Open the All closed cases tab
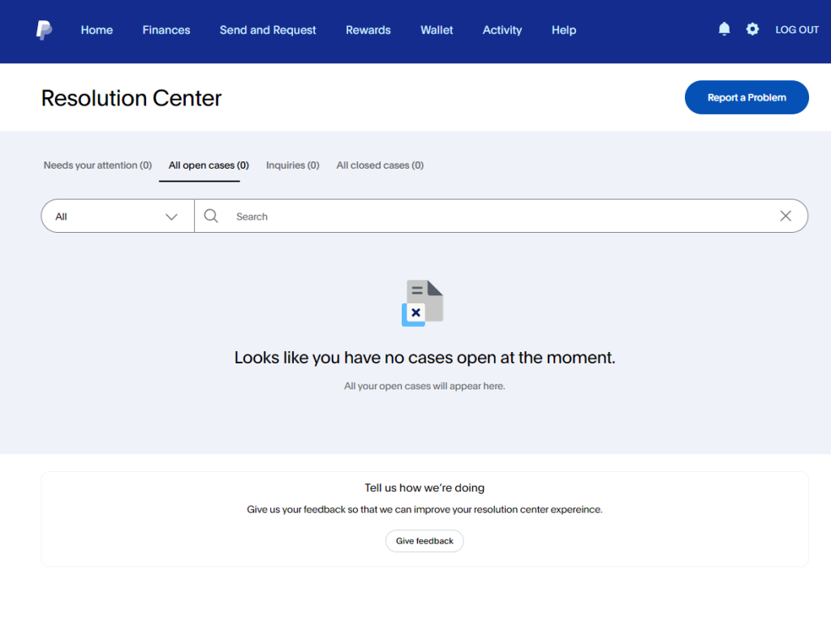Viewport: 831px width, 644px height. pos(380,165)
